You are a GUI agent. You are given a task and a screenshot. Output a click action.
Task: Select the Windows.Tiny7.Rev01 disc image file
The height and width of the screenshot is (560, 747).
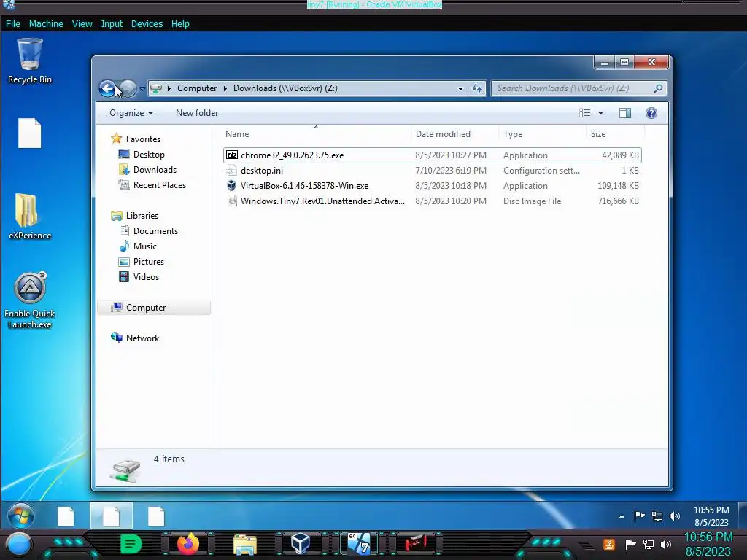[x=432, y=201]
